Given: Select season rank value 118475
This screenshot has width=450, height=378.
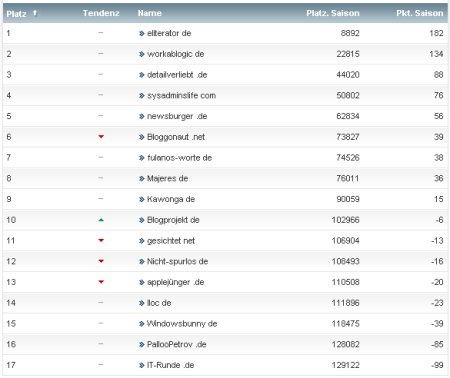Looking at the screenshot, I should [346, 324].
